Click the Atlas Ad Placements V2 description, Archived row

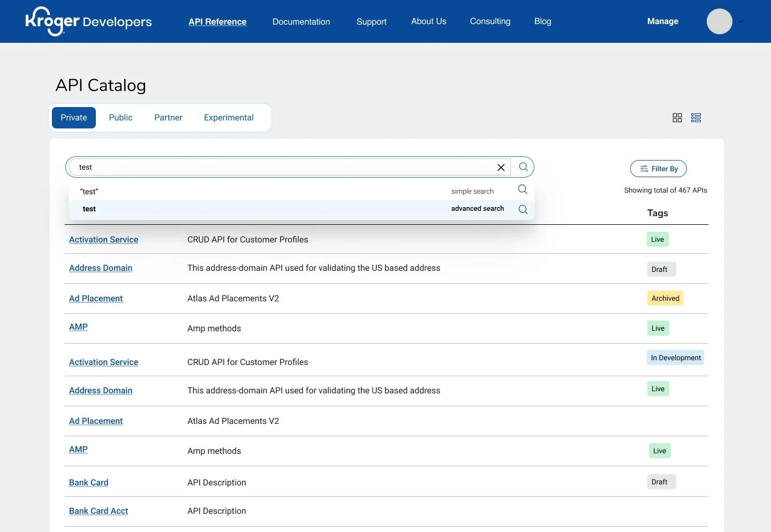point(233,299)
